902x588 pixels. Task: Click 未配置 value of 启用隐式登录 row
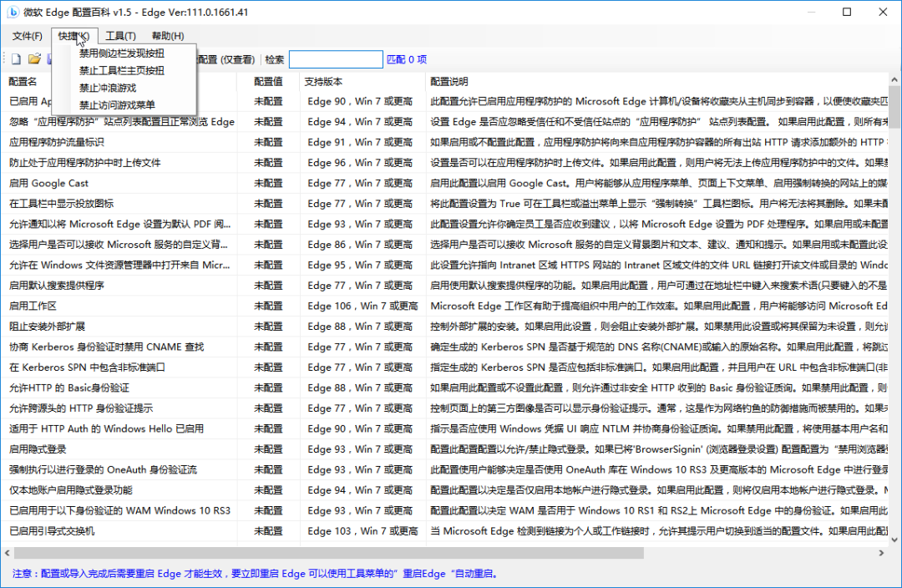click(x=269, y=449)
